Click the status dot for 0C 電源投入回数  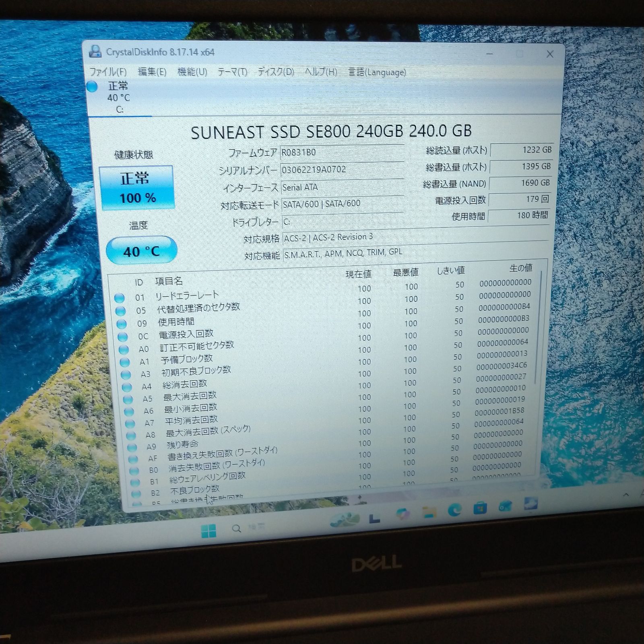122,337
